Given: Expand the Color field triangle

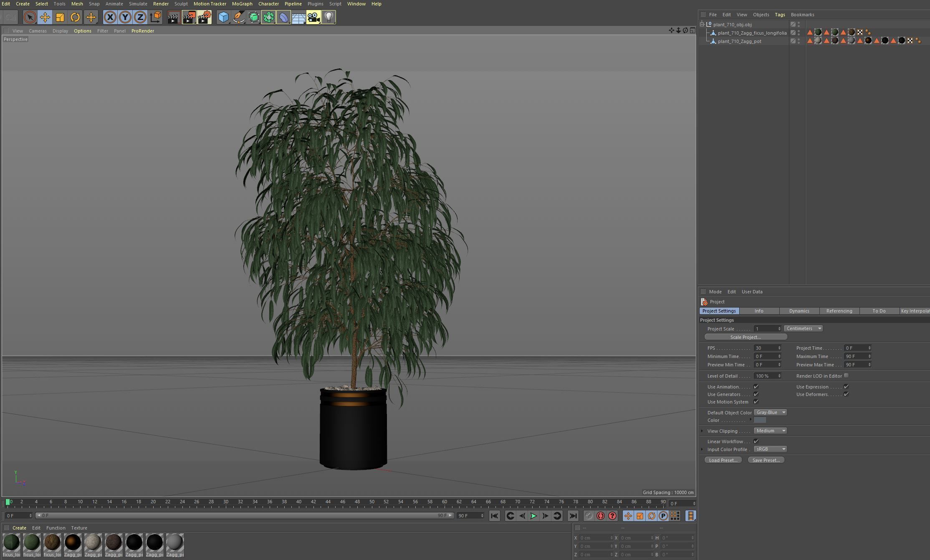Looking at the screenshot, I should [751, 419].
